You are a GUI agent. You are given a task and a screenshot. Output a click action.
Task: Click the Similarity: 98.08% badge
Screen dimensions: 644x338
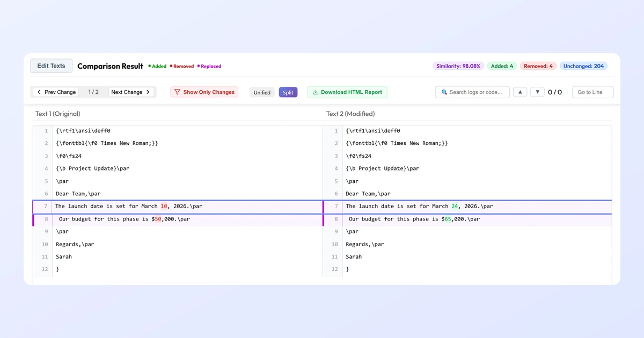[458, 66]
